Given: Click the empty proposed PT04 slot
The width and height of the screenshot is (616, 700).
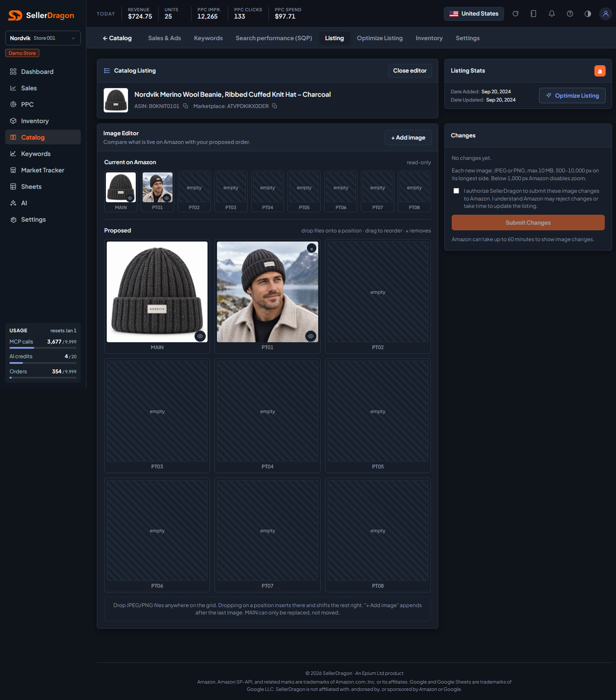Looking at the screenshot, I should pyautogui.click(x=268, y=411).
